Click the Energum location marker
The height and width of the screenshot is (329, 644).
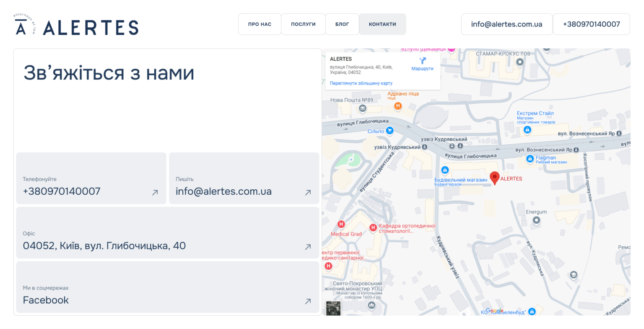(536, 220)
